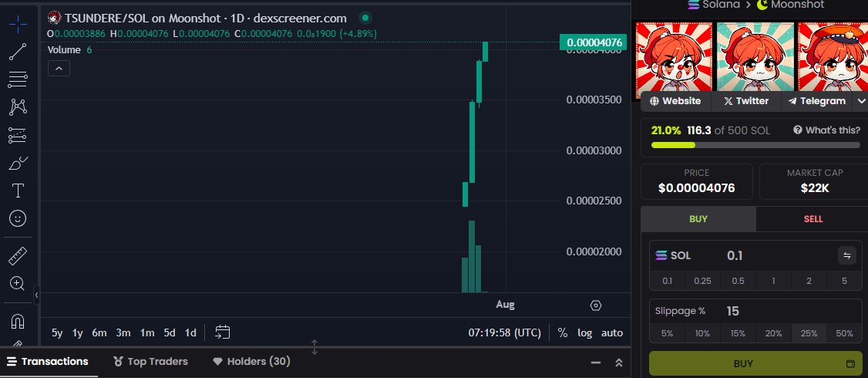The image size is (868, 378).
Task: Switch to the Transactions tab
Action: (48, 362)
